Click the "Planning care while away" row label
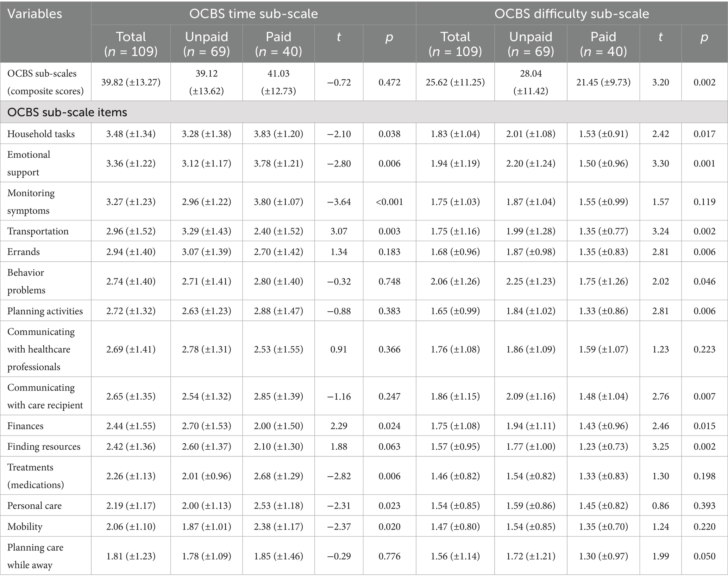Image resolution: width=728 pixels, height=581 pixels. coord(35,556)
